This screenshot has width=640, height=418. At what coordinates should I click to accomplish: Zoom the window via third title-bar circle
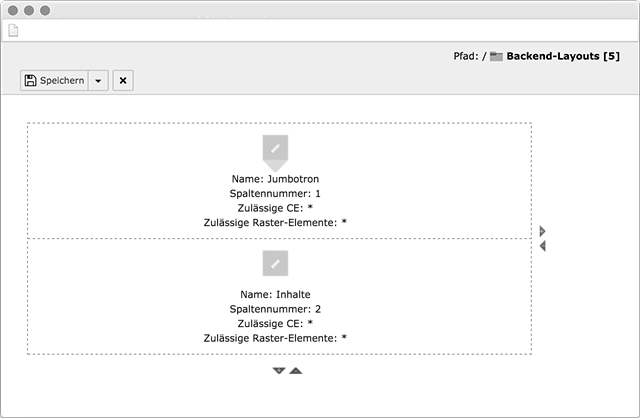coord(45,10)
